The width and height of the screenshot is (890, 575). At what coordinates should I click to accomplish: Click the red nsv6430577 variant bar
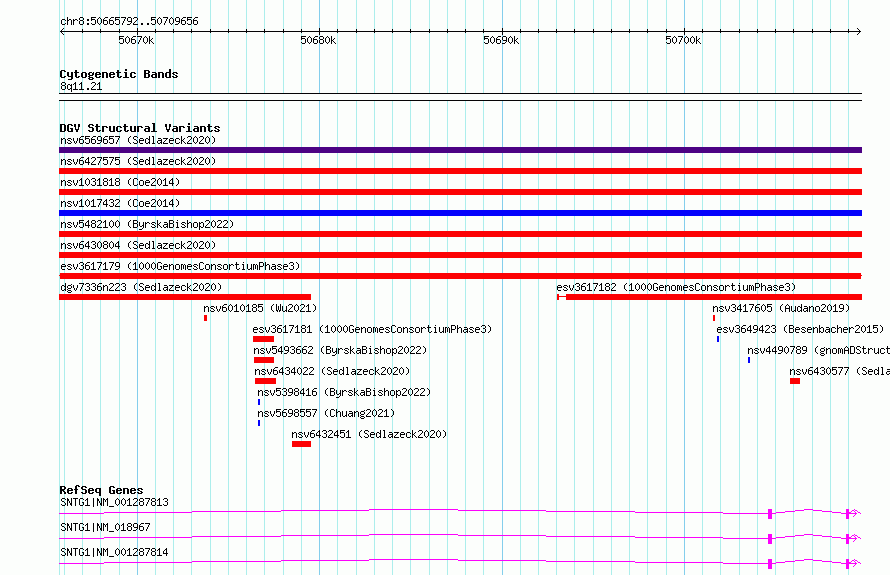[x=795, y=381]
